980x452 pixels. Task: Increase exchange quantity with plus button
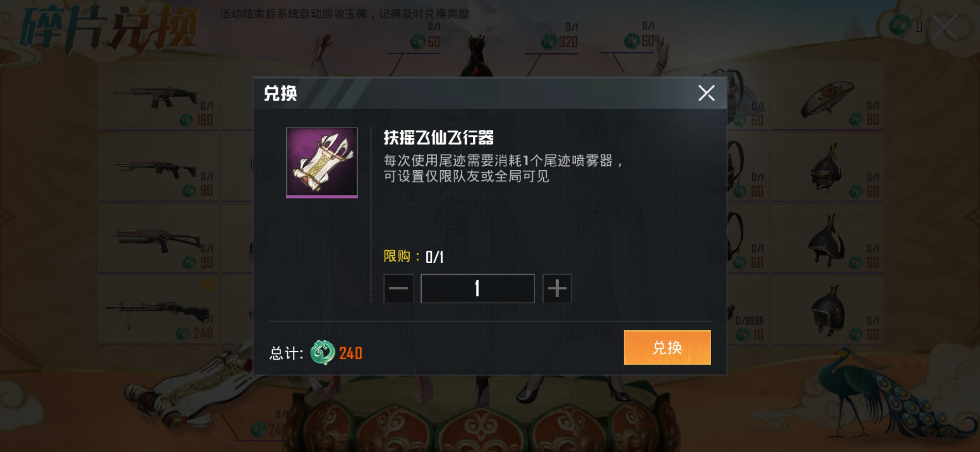coord(557,288)
